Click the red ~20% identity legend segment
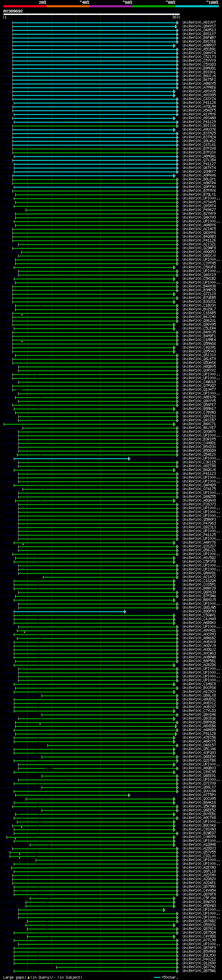This screenshot has width=222, height=980. point(25,6)
